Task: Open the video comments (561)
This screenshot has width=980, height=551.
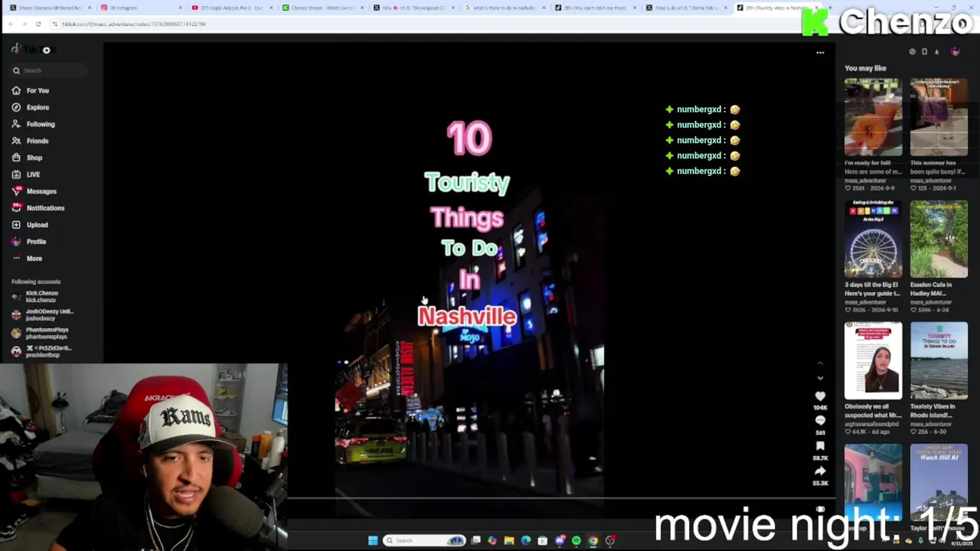Action: [x=820, y=421]
